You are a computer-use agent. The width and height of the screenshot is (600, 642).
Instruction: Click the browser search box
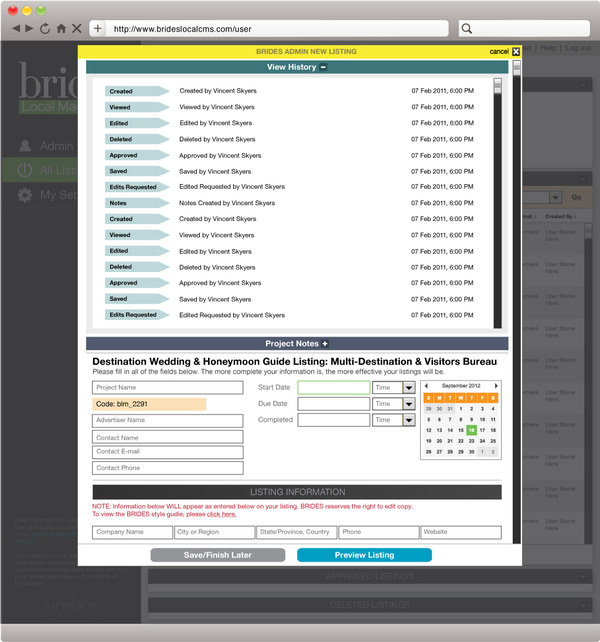524,29
